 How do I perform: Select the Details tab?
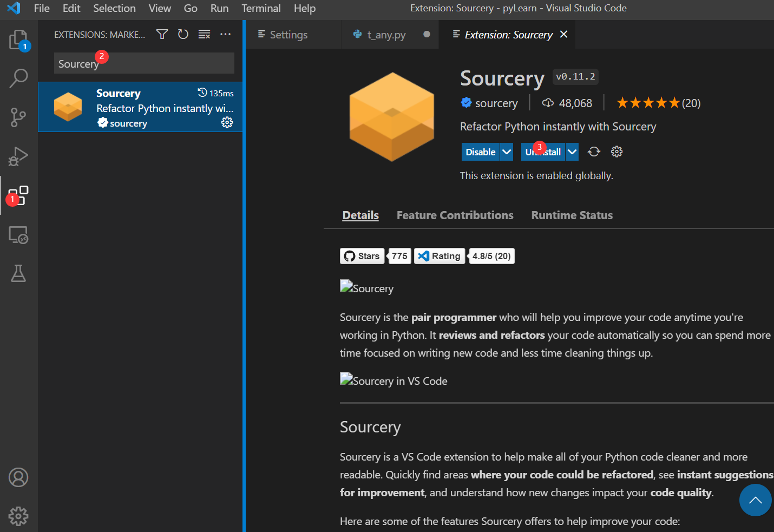360,215
